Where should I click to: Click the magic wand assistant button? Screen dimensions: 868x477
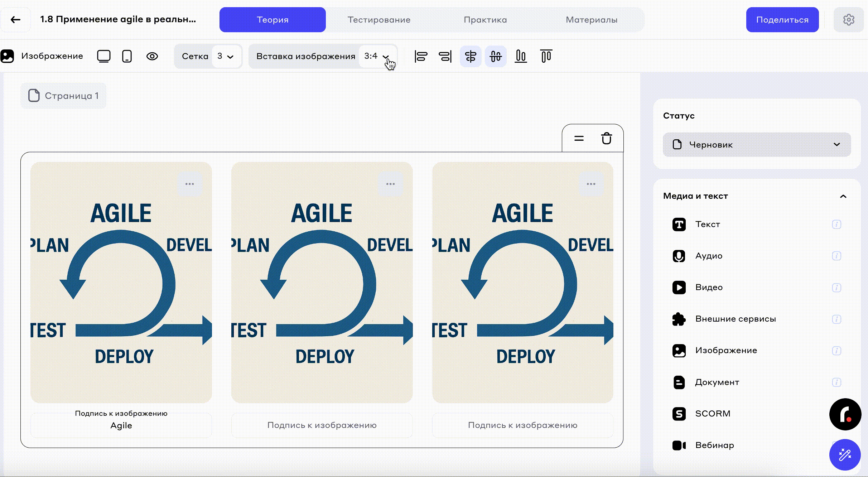click(x=845, y=455)
